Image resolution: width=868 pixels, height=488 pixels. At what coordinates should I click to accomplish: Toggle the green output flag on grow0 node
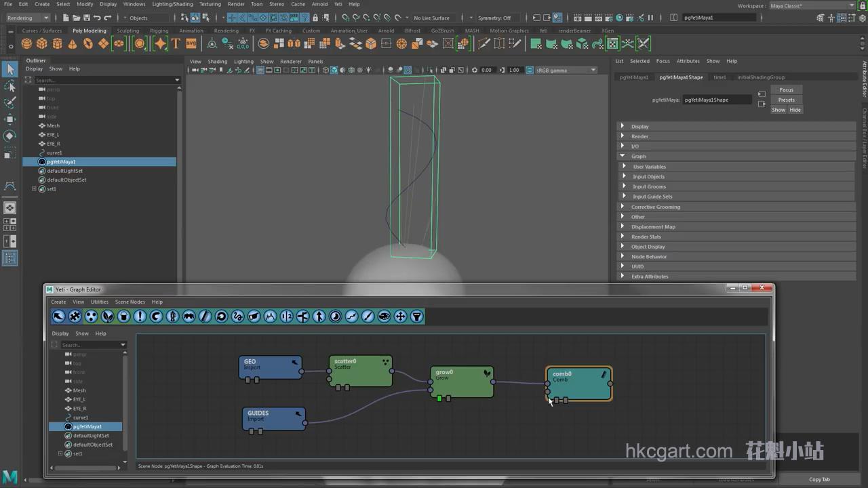click(x=439, y=399)
